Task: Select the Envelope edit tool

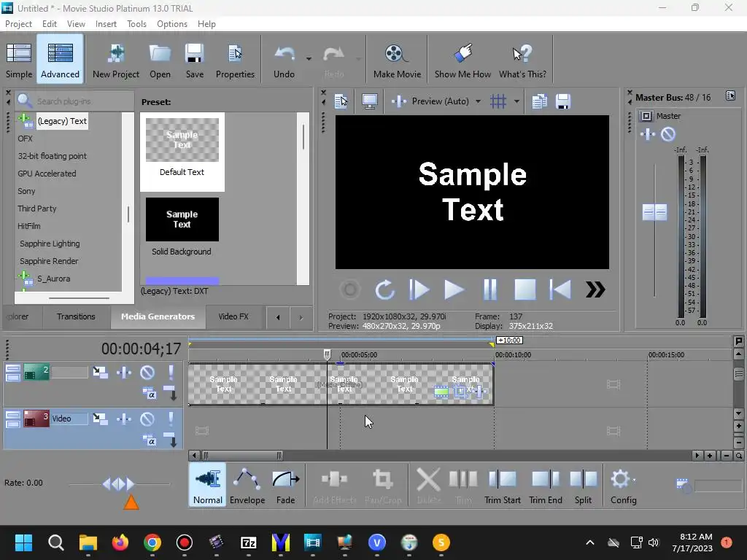Action: (x=247, y=486)
